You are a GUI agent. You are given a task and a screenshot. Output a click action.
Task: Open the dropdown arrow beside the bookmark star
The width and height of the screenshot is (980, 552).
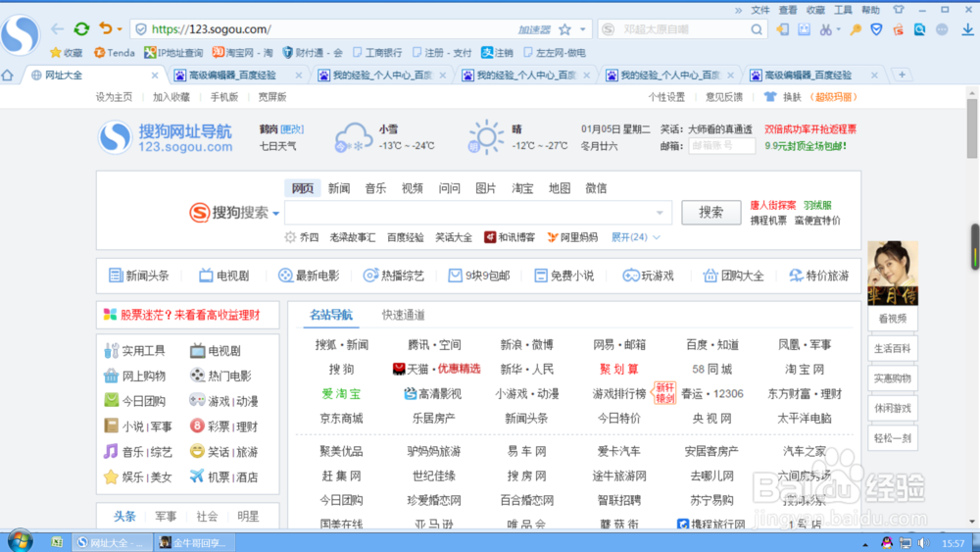582,29
